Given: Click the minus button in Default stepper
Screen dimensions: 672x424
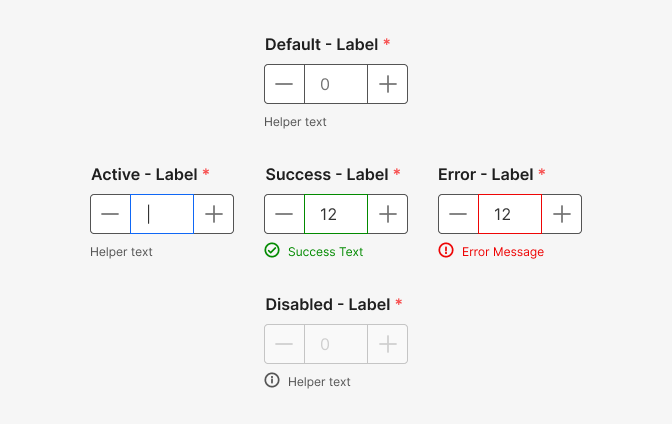Looking at the screenshot, I should [x=285, y=84].
